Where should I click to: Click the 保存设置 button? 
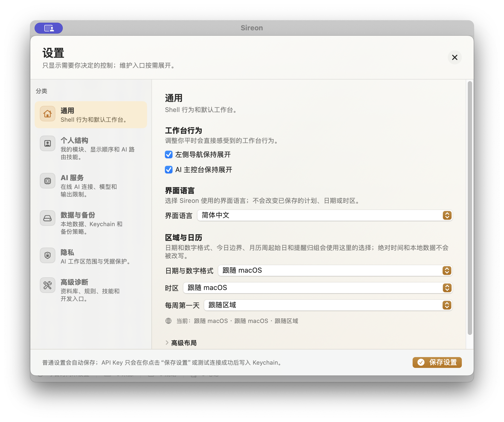(x=437, y=362)
